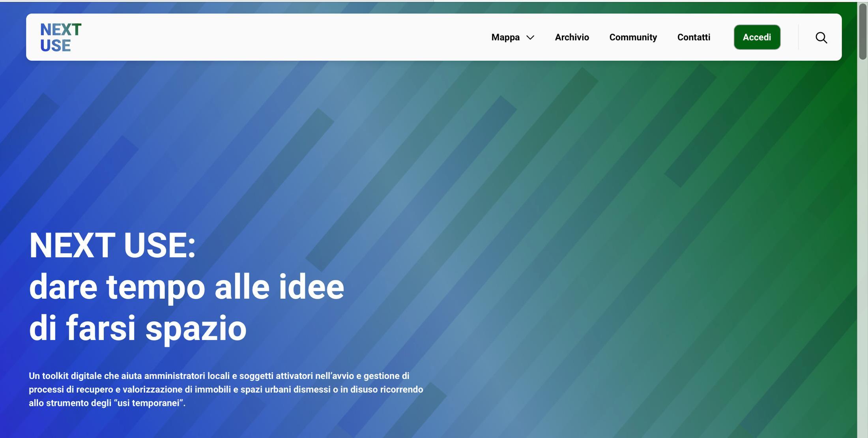Click the Mappa menu label
This screenshot has width=868, height=438.
(x=505, y=37)
